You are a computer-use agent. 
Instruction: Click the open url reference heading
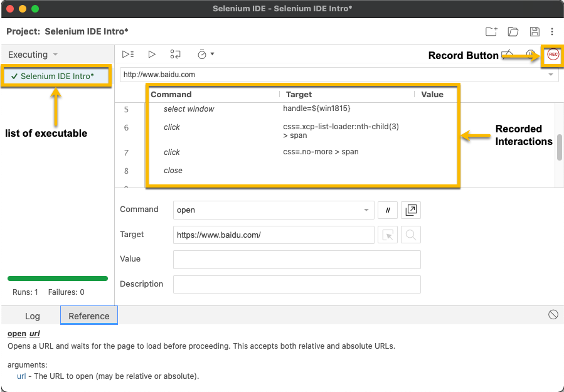[x=24, y=334]
